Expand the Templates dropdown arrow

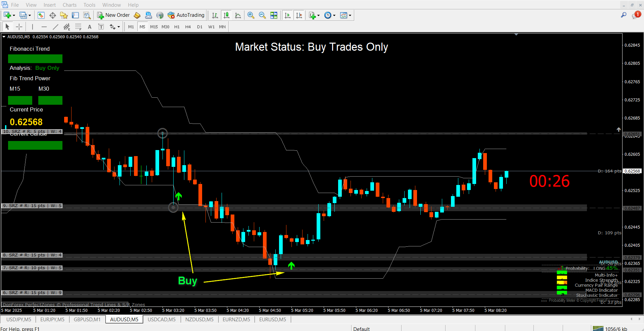[350, 15]
